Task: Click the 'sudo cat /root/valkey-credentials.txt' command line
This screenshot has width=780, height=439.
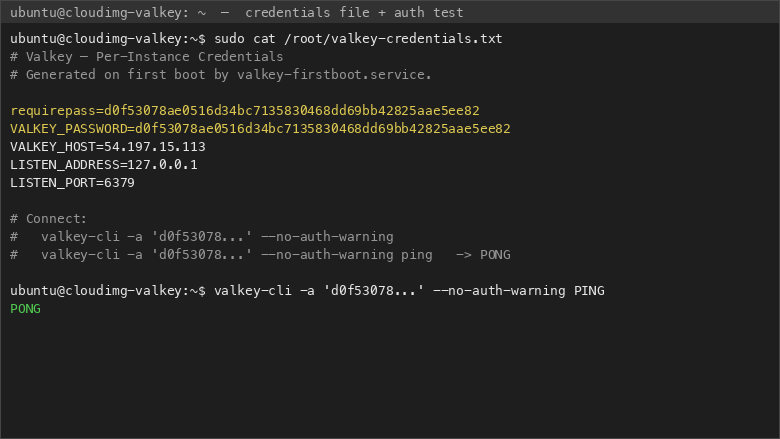Action: (256, 39)
